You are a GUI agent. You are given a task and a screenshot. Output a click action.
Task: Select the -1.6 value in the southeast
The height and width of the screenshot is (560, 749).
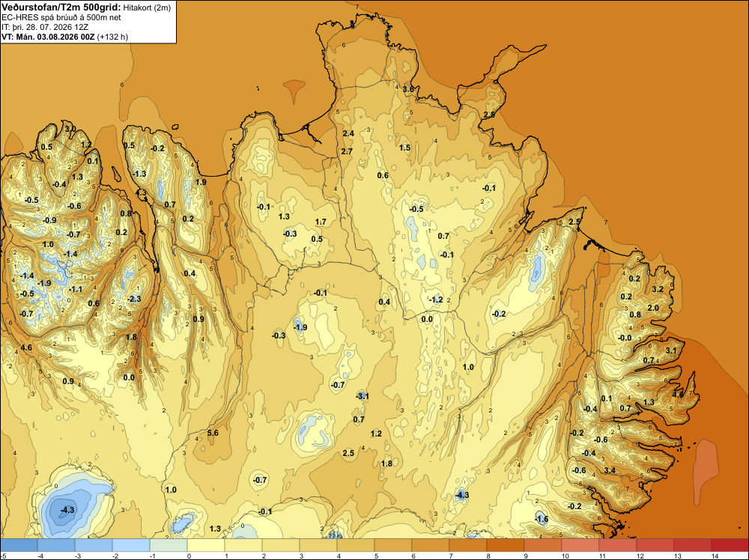(x=542, y=519)
